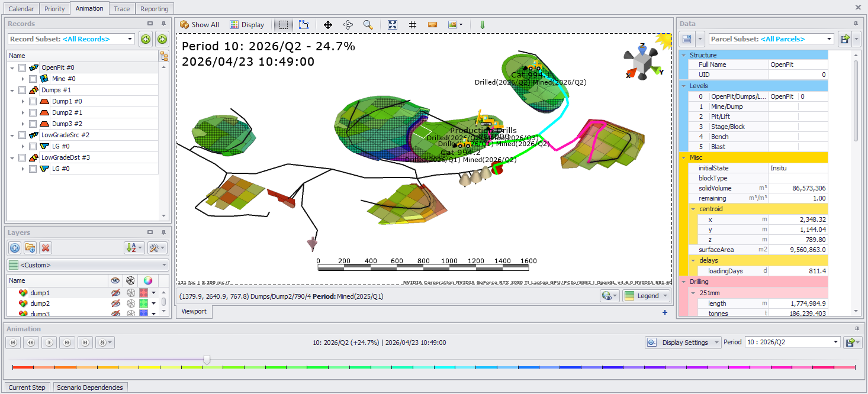Click the Show All button
Viewport: 868px width, 394px height.
coord(200,25)
